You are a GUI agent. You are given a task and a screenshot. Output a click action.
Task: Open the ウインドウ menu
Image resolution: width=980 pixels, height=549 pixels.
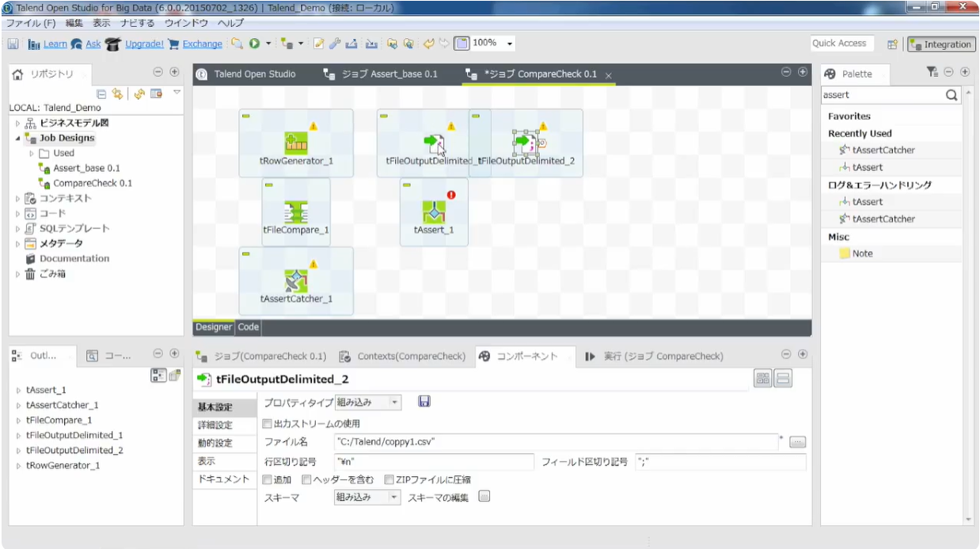[186, 23]
